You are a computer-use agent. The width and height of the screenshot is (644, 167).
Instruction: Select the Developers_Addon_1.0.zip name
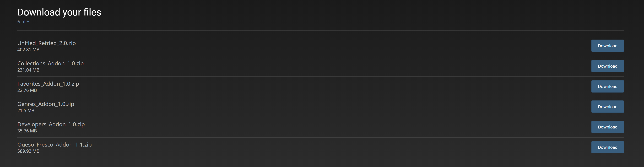(x=51, y=124)
